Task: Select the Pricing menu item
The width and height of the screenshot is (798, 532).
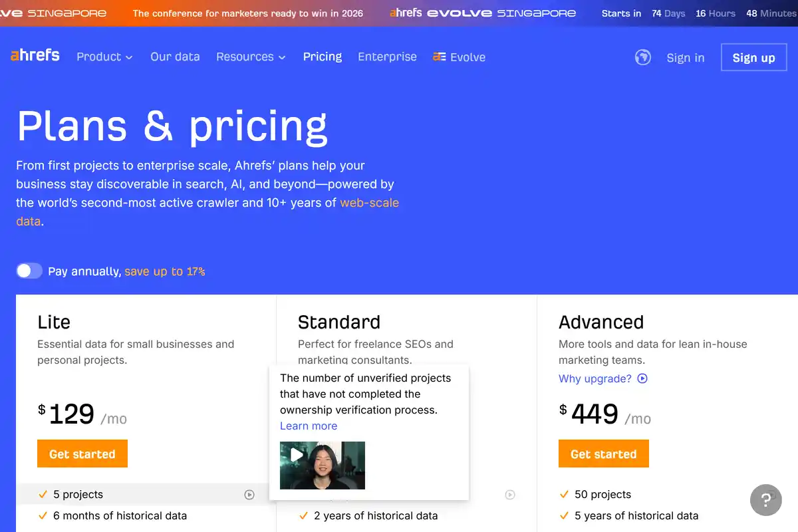Action: coord(323,57)
